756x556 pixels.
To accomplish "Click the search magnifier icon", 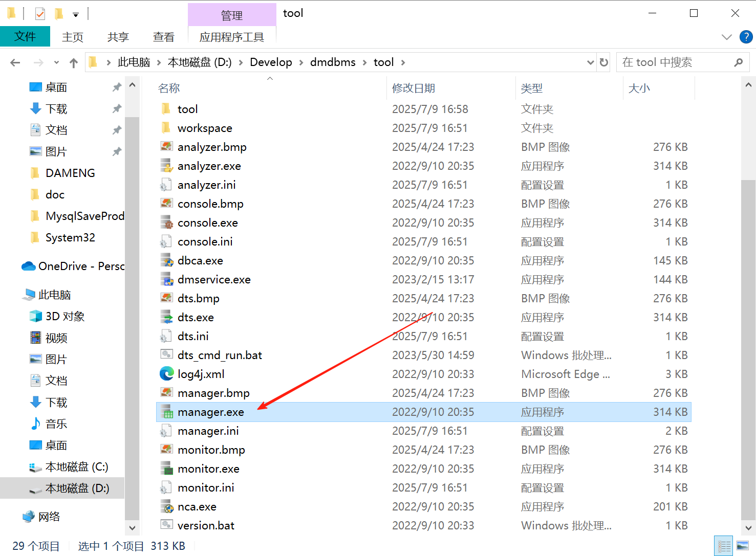I will (738, 62).
